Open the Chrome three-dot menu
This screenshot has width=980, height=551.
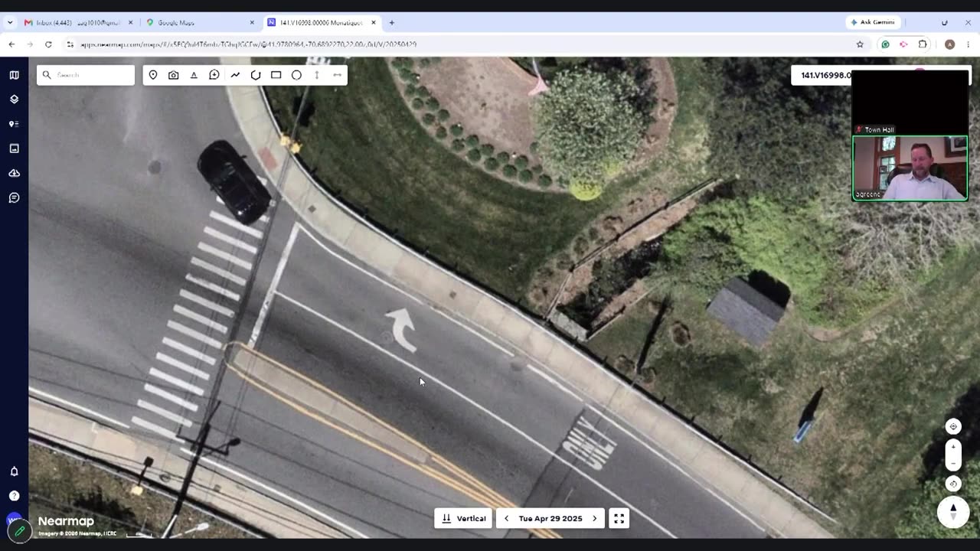(x=968, y=44)
